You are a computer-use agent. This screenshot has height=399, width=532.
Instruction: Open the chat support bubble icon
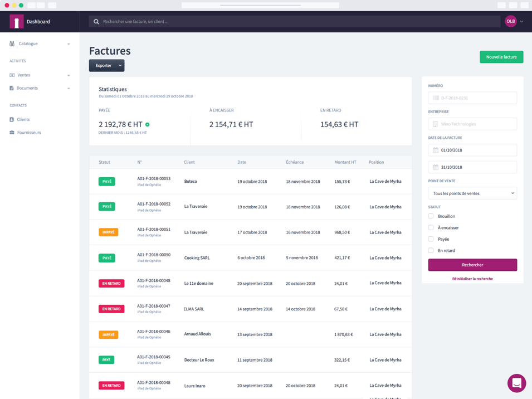pyautogui.click(x=516, y=383)
